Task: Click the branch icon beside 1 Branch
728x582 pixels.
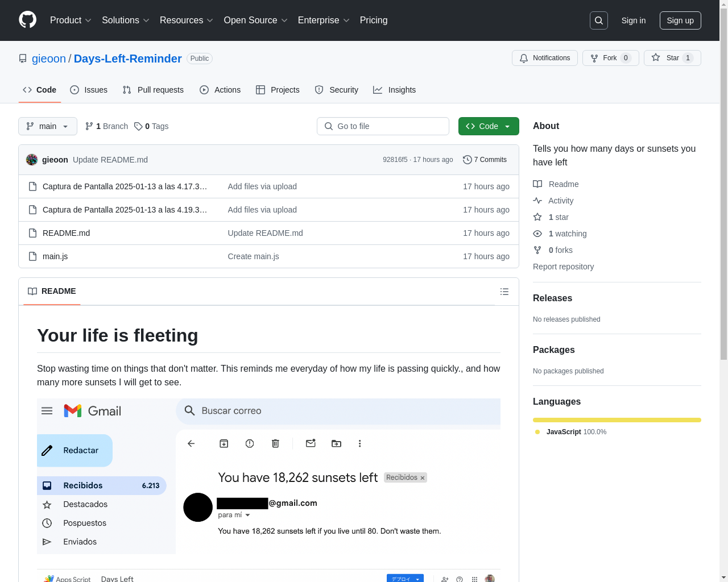Action: [89, 126]
